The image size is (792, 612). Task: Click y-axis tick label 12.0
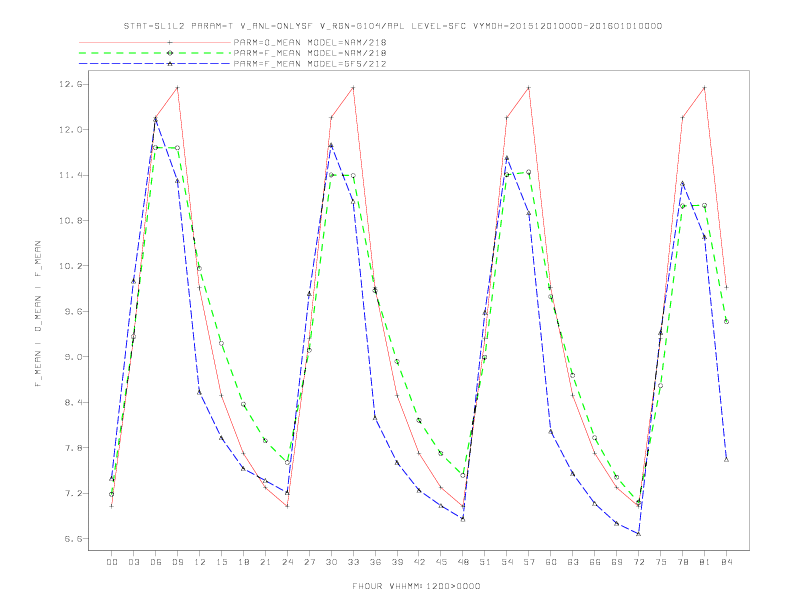tap(70, 130)
